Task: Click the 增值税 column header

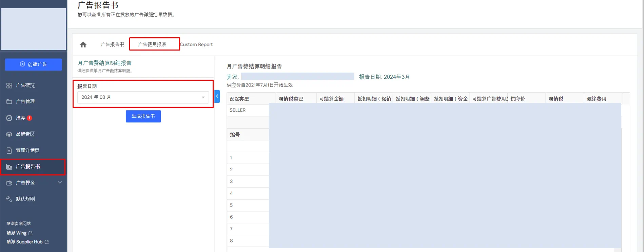Action: coord(565,99)
